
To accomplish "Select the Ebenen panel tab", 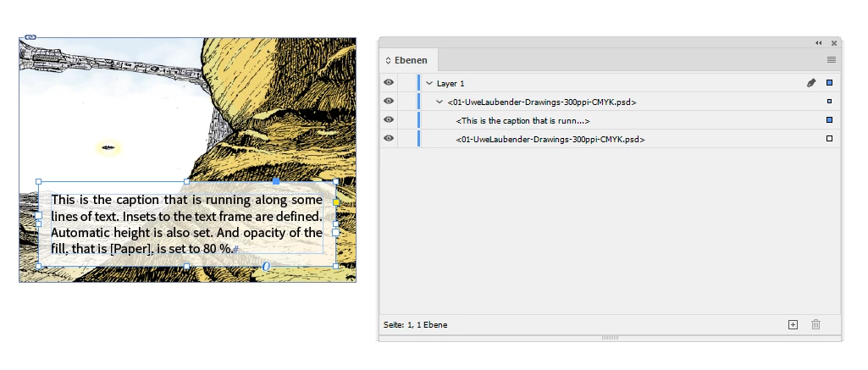I will [x=406, y=60].
